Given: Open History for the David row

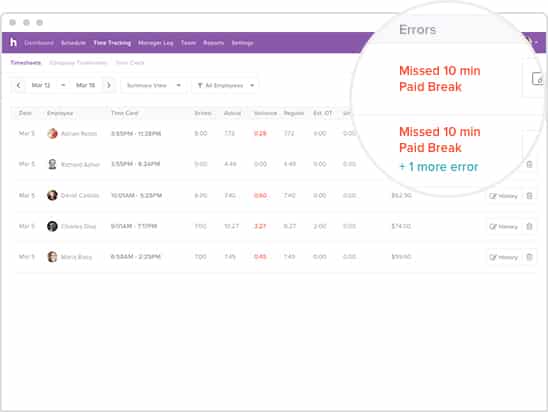Looking at the screenshot, I should click(x=503, y=196).
